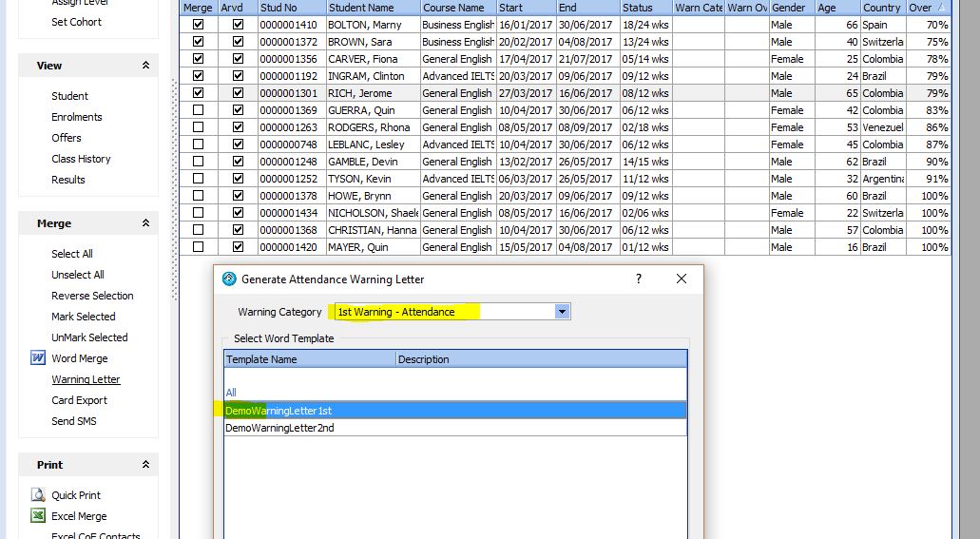This screenshot has height=539, width=980.
Task: Uncheck Merge checkbox for BOLTON, Marny
Action: pyautogui.click(x=198, y=25)
